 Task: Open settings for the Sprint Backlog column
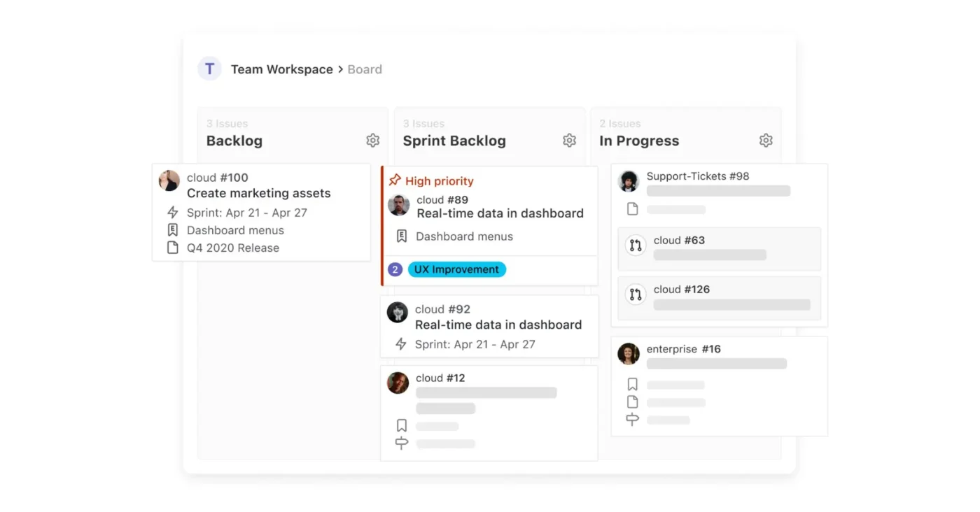tap(569, 140)
